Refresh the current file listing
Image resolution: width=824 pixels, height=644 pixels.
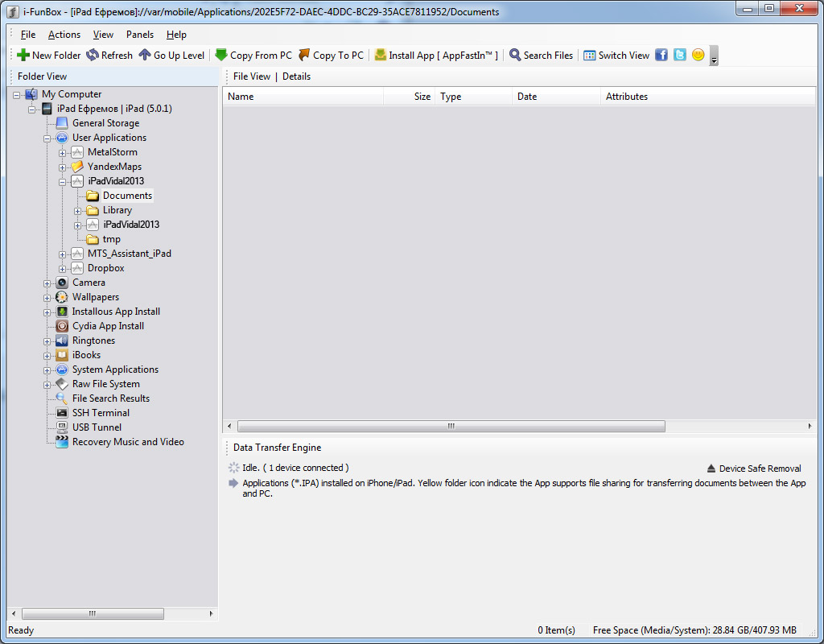pyautogui.click(x=109, y=56)
